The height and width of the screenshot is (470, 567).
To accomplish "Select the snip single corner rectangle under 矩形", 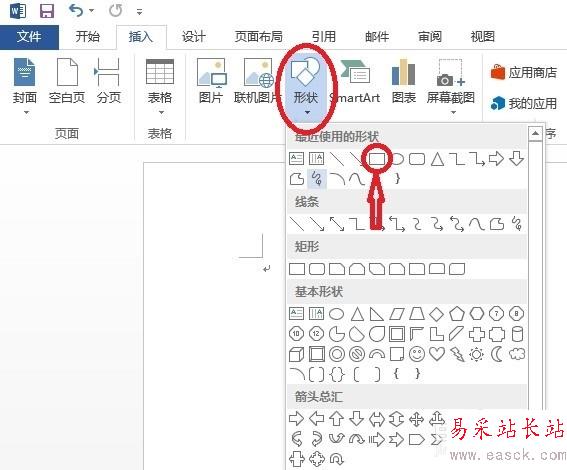I will click(337, 269).
